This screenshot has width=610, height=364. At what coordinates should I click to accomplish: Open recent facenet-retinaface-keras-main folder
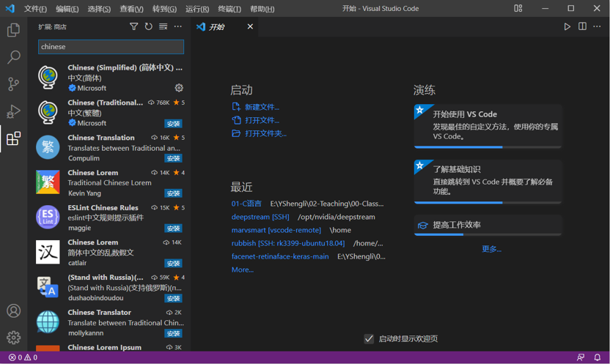[280, 256]
